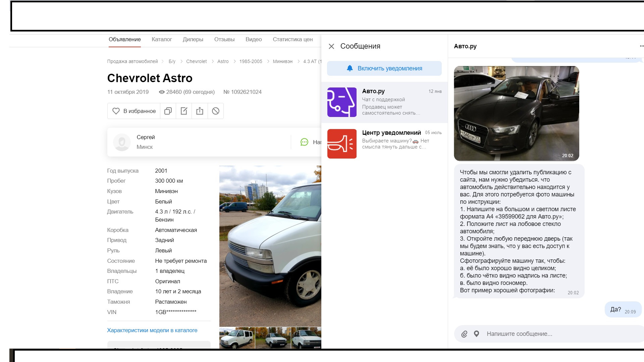644x362 pixels.
Task: Click the mileage value 300 000 км
Action: click(x=169, y=181)
